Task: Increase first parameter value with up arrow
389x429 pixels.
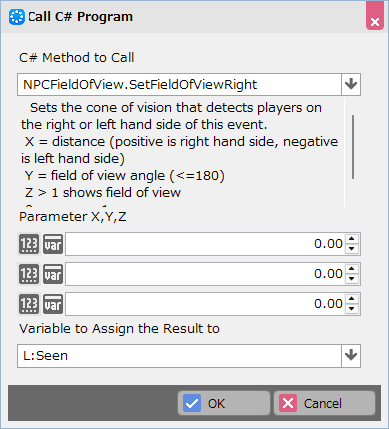Action: click(352, 239)
